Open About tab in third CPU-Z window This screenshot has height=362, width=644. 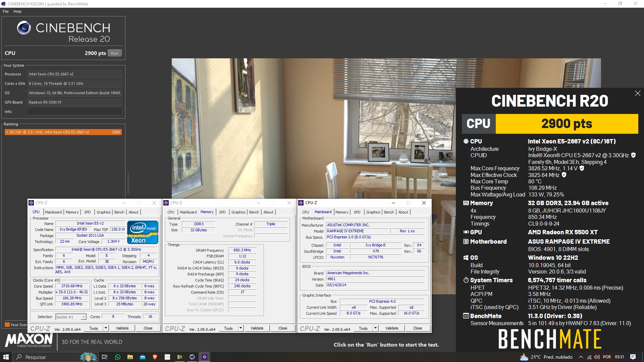pyautogui.click(x=403, y=212)
